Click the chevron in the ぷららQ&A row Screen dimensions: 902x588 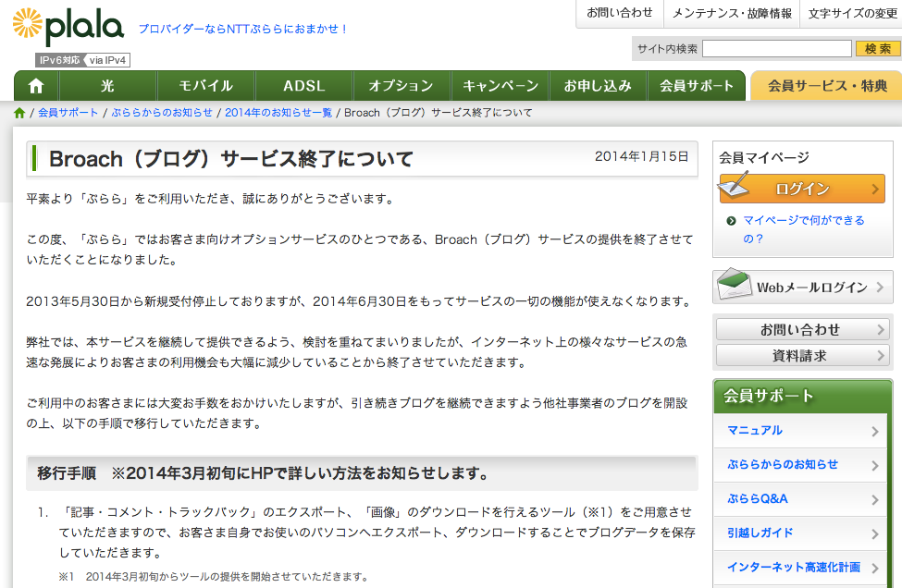pyautogui.click(x=875, y=500)
